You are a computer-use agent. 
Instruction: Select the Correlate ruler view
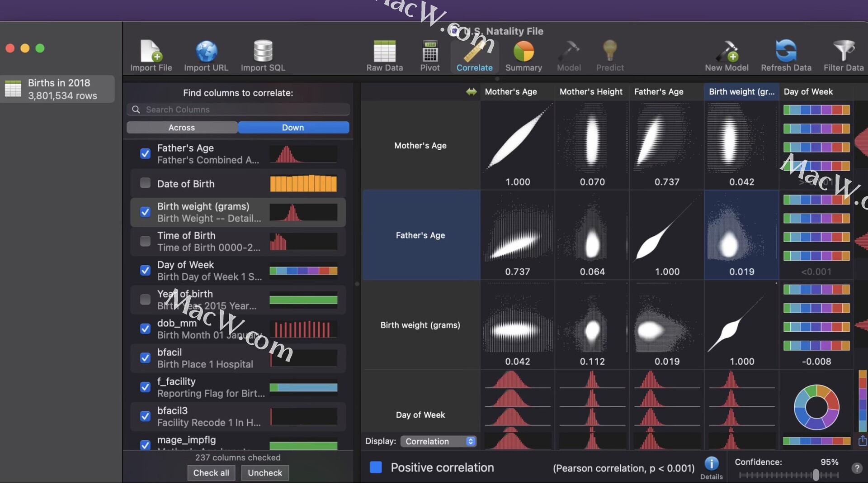pos(474,56)
